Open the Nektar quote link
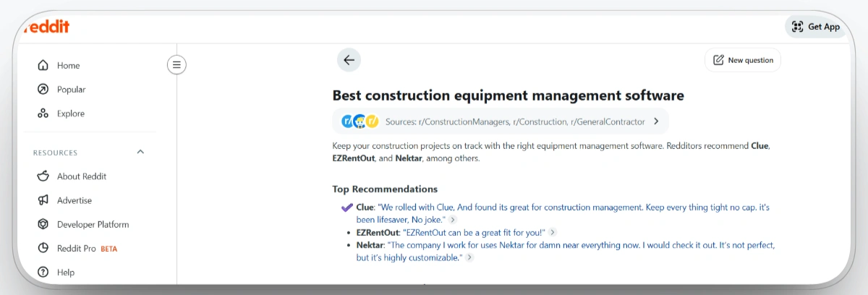 566,252
